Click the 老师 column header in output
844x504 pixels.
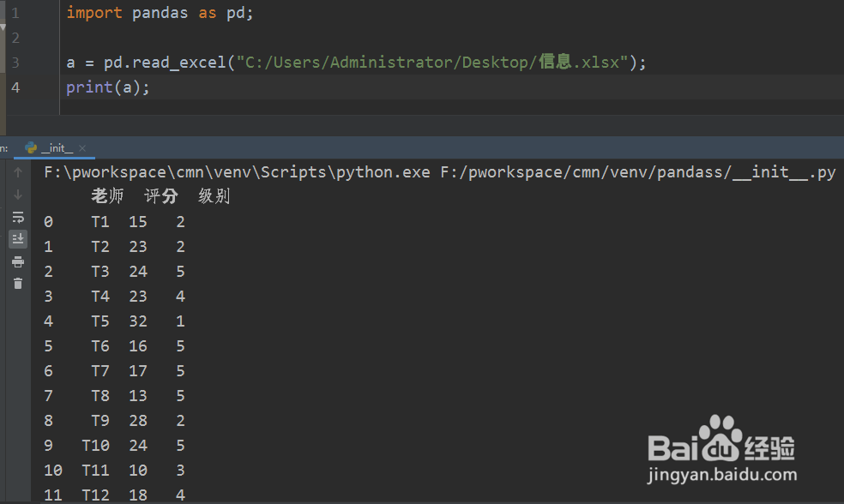tap(107, 196)
